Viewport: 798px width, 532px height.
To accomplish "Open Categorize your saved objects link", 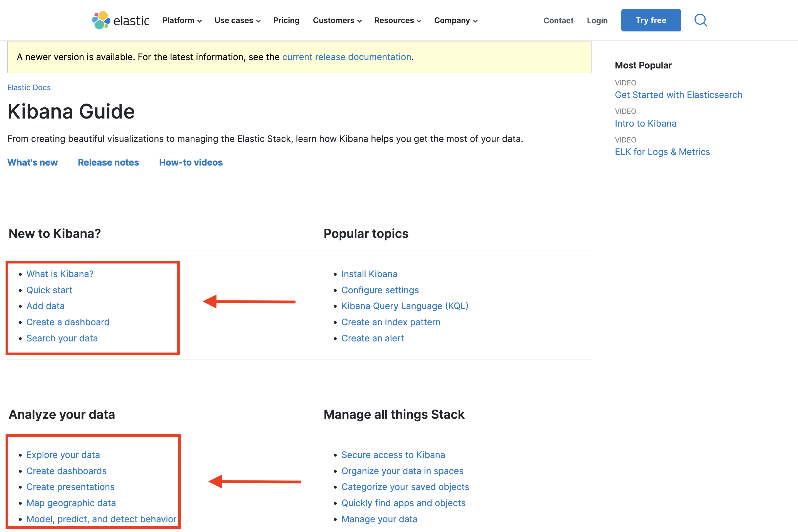I will tap(405, 487).
